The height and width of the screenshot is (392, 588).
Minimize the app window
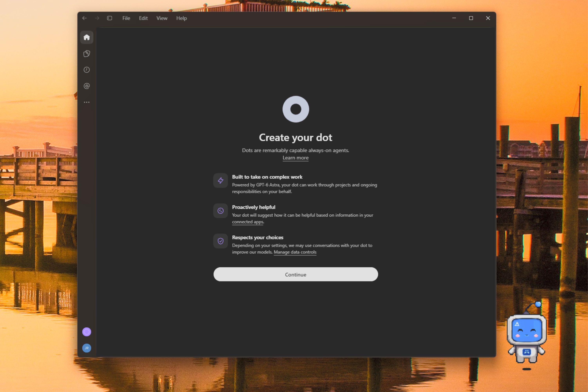pos(454,18)
